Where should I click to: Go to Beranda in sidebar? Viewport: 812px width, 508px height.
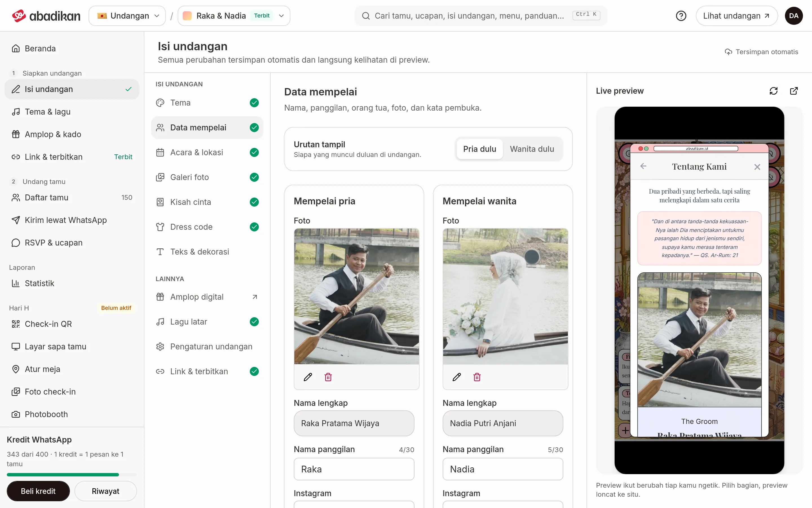[x=72, y=48]
